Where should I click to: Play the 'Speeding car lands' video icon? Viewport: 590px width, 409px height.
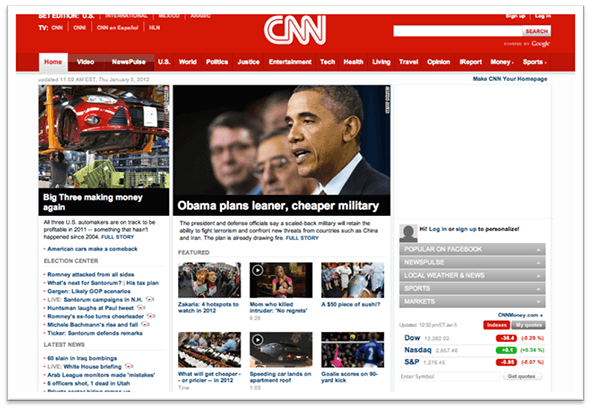tap(257, 340)
